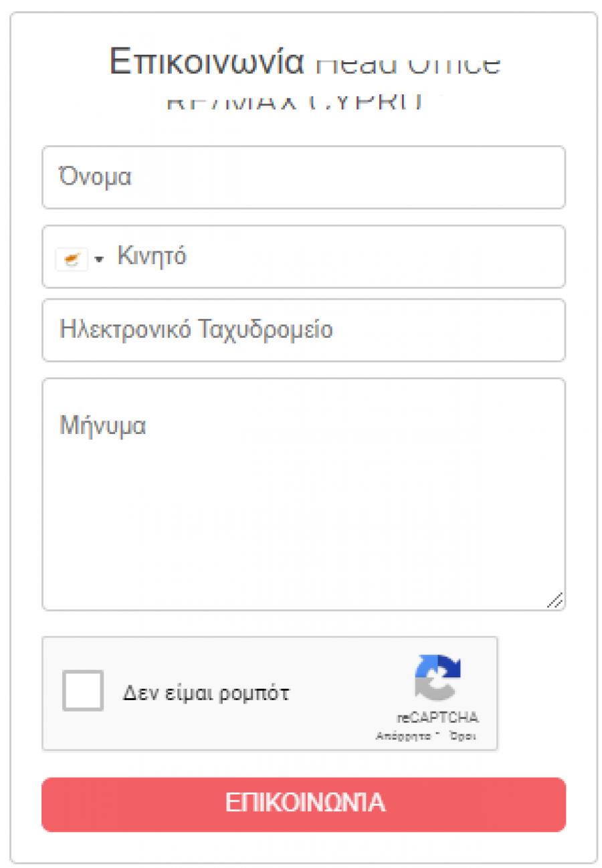The width and height of the screenshot is (602, 868).
Task: Click the Επικοινωνία heading title
Action: click(207, 62)
